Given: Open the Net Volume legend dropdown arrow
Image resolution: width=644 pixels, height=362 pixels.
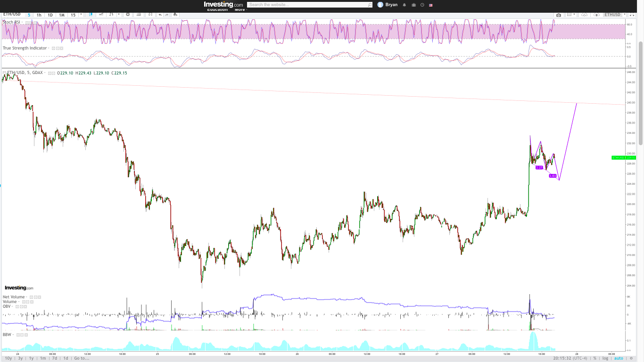Looking at the screenshot, I should pos(26,297).
